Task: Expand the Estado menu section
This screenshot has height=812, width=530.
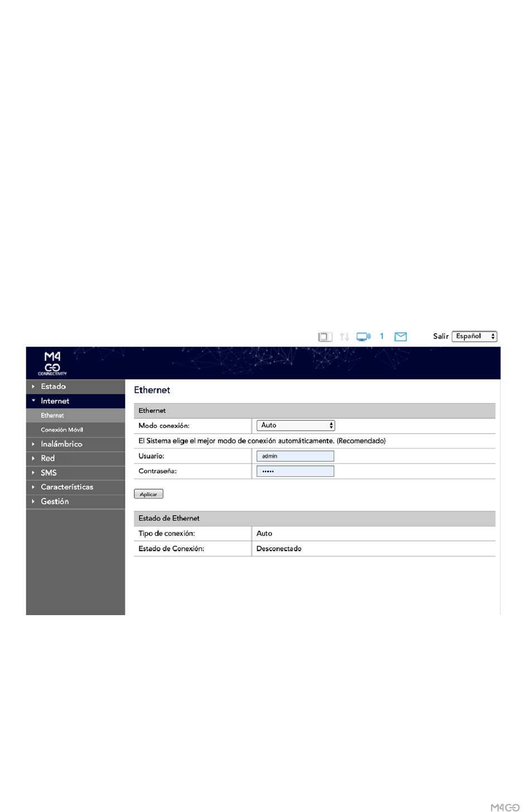Action: [75, 386]
